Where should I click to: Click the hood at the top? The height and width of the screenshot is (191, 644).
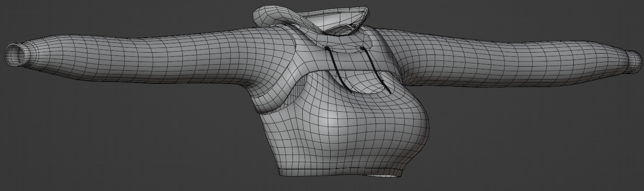tap(311, 19)
